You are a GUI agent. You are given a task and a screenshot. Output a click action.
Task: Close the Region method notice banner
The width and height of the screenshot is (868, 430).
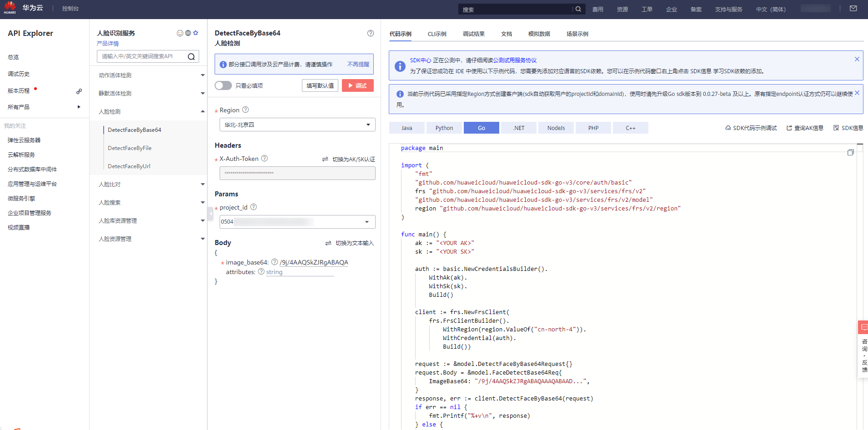(x=857, y=93)
